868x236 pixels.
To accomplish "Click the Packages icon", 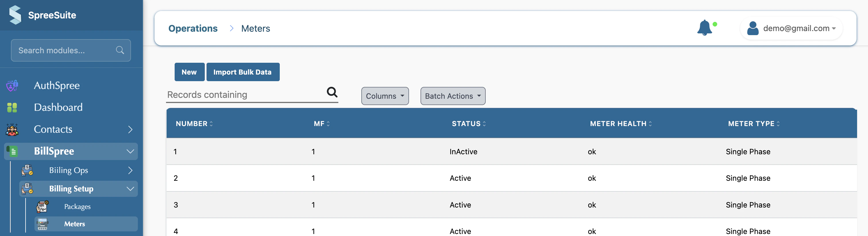I will [43, 206].
